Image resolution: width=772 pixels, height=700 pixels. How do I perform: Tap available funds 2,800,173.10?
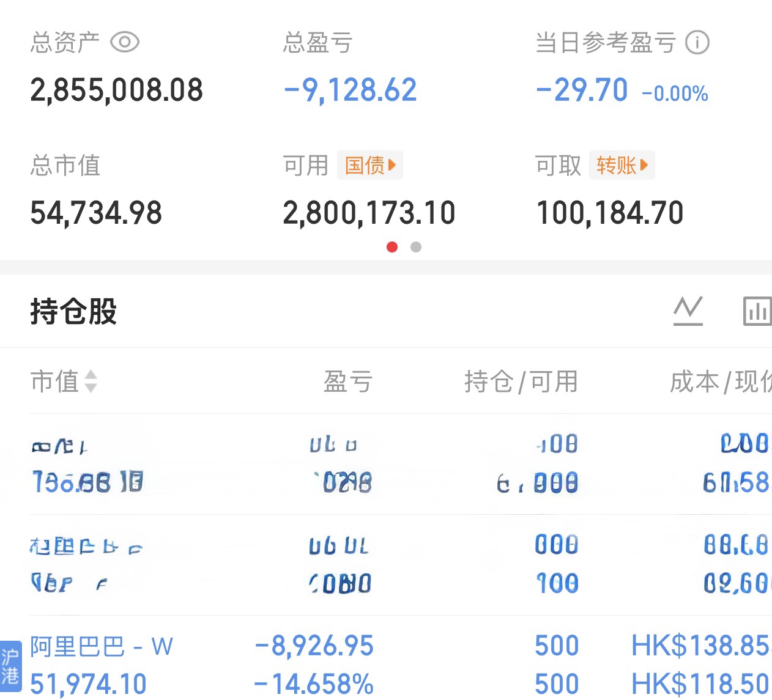coord(369,213)
